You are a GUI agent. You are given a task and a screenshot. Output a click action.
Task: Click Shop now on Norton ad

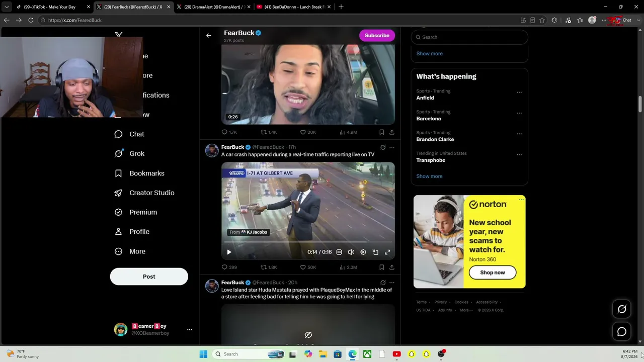(493, 273)
